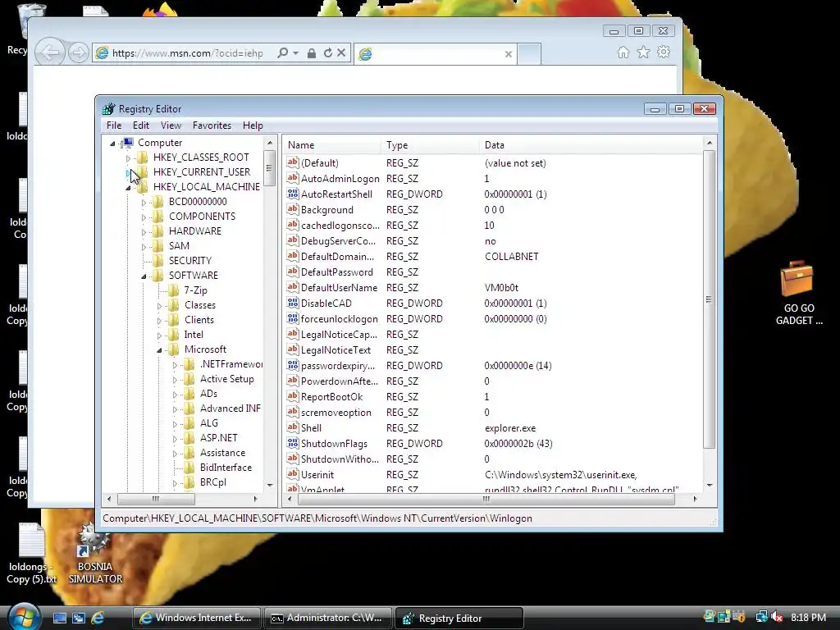Open the Favorites menu in Registry Editor

pyautogui.click(x=212, y=126)
